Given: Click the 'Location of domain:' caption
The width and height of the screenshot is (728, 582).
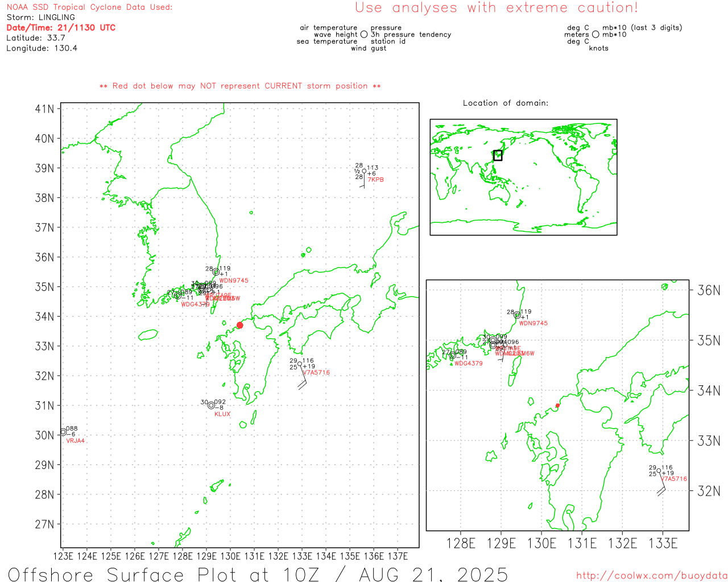Looking at the screenshot, I should coord(506,103).
